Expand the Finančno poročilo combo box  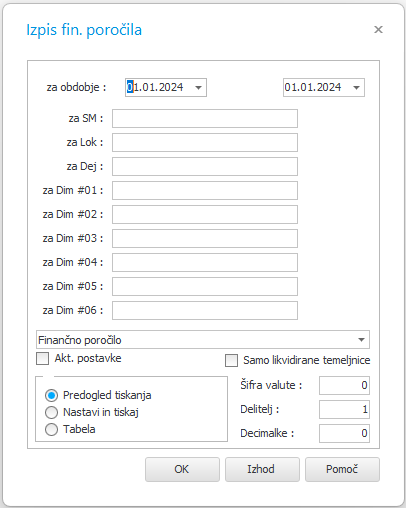pos(361,340)
